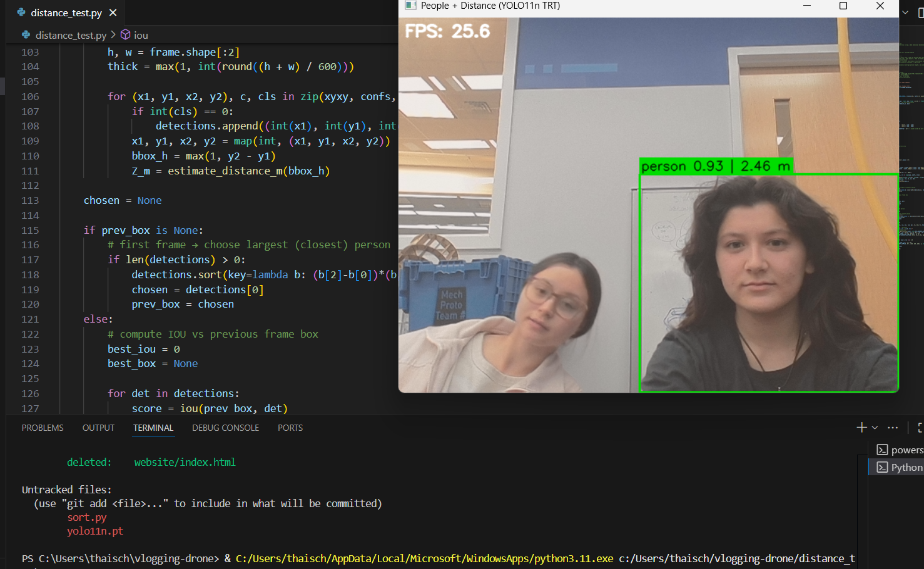Select the powershell terminal in the list

pyautogui.click(x=900, y=450)
